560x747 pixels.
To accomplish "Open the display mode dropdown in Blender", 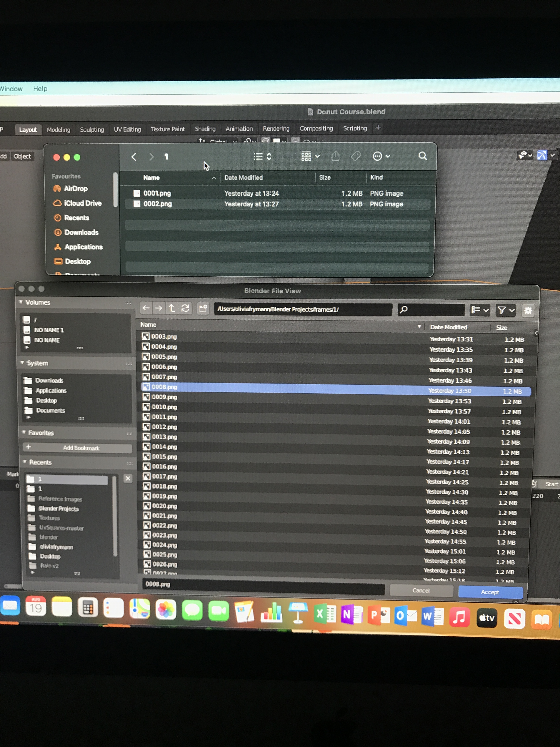I will coord(480,310).
